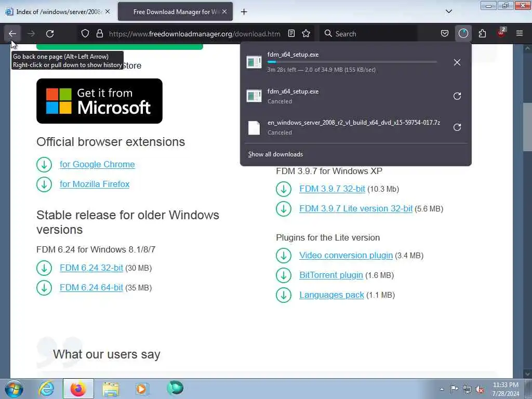The height and width of the screenshot is (399, 532).
Task: Open a new tab with plus button
Action: pyautogui.click(x=244, y=12)
